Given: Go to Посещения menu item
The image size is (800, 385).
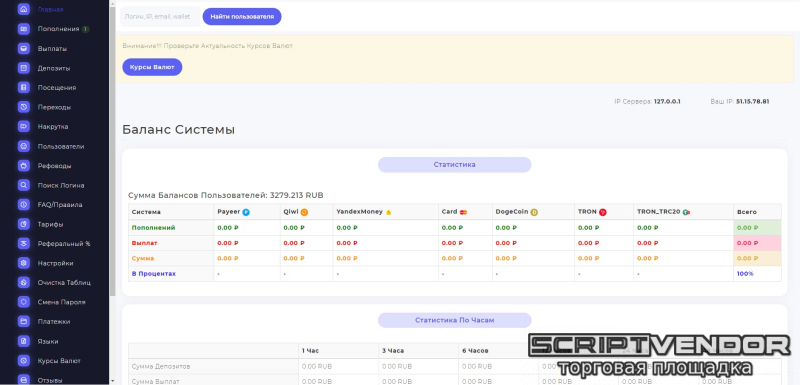Looking at the screenshot, I should point(57,88).
